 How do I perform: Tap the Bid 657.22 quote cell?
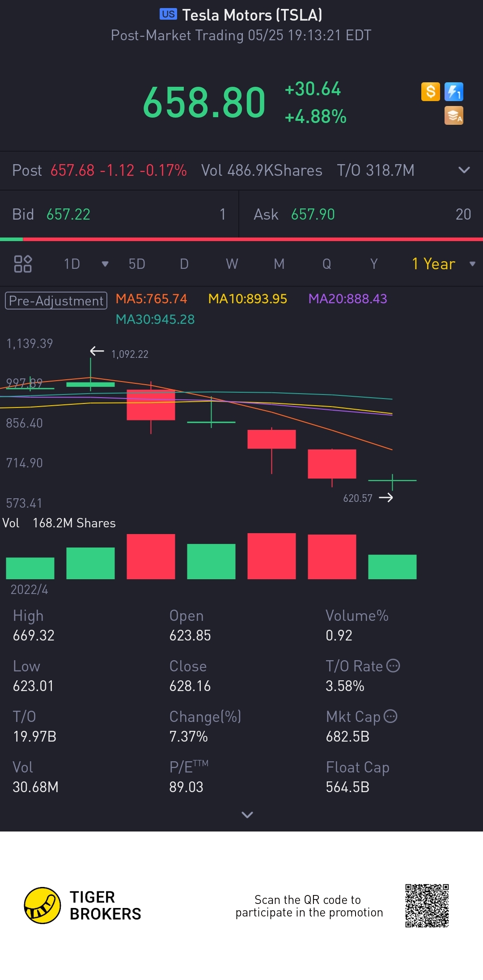tap(119, 214)
